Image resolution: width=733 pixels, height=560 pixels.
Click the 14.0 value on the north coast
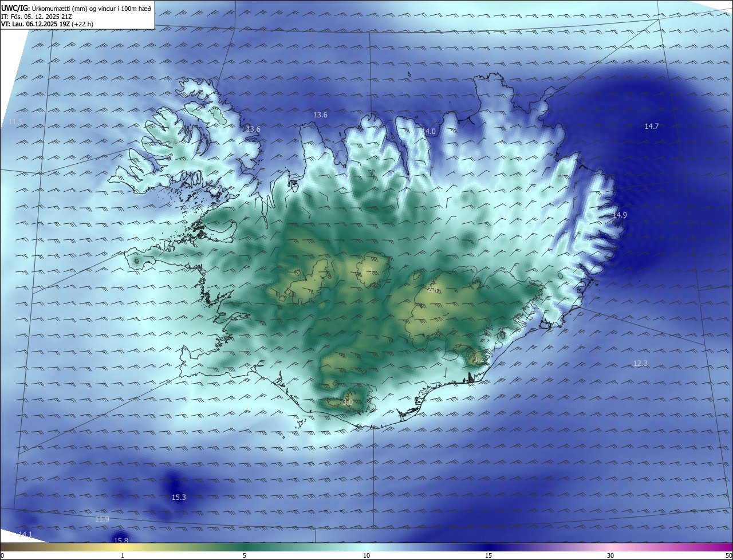tap(429, 131)
